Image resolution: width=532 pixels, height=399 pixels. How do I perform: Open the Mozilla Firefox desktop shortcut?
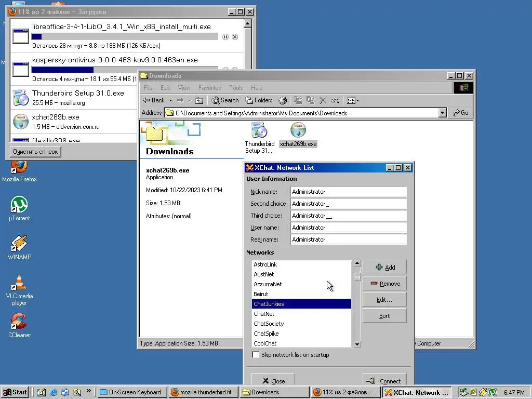[19, 170]
